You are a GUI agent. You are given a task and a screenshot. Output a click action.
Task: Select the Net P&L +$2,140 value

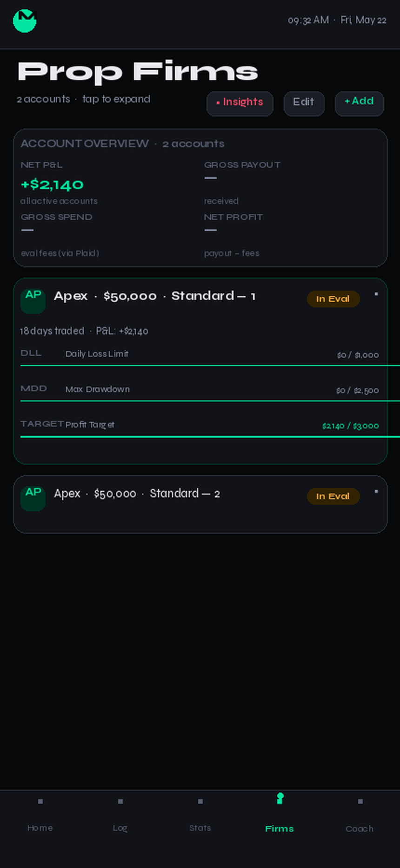point(52,185)
